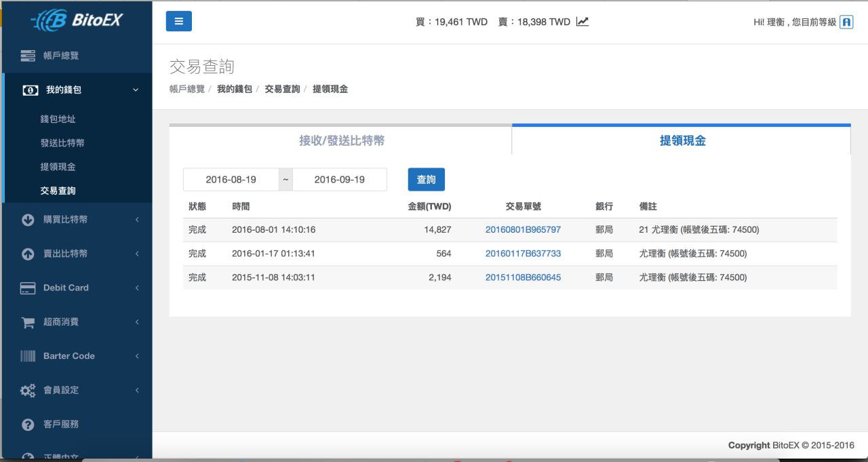The height and width of the screenshot is (462, 868).
Task: Switch to the 接收/發送比特幣 tab
Action: pyautogui.click(x=341, y=140)
